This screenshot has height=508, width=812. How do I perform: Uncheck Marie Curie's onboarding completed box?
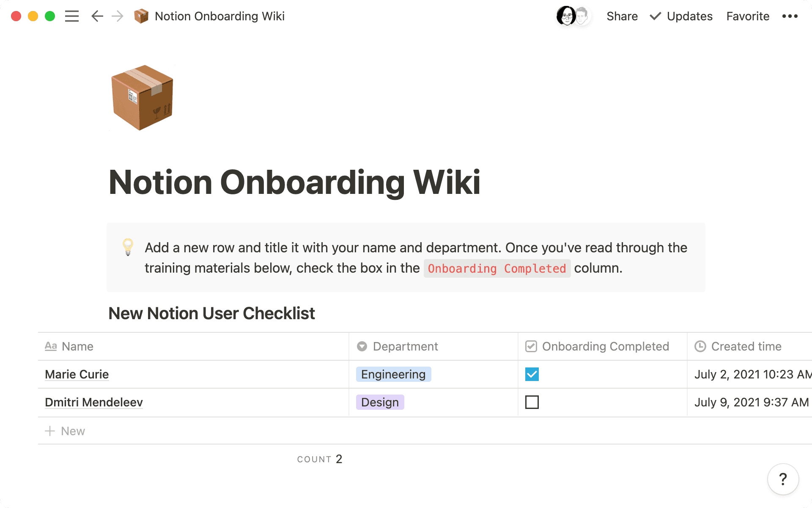[x=532, y=374]
